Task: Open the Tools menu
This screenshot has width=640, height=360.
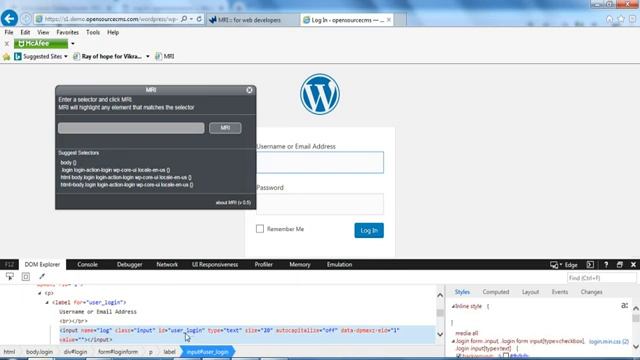Action: click(x=93, y=32)
